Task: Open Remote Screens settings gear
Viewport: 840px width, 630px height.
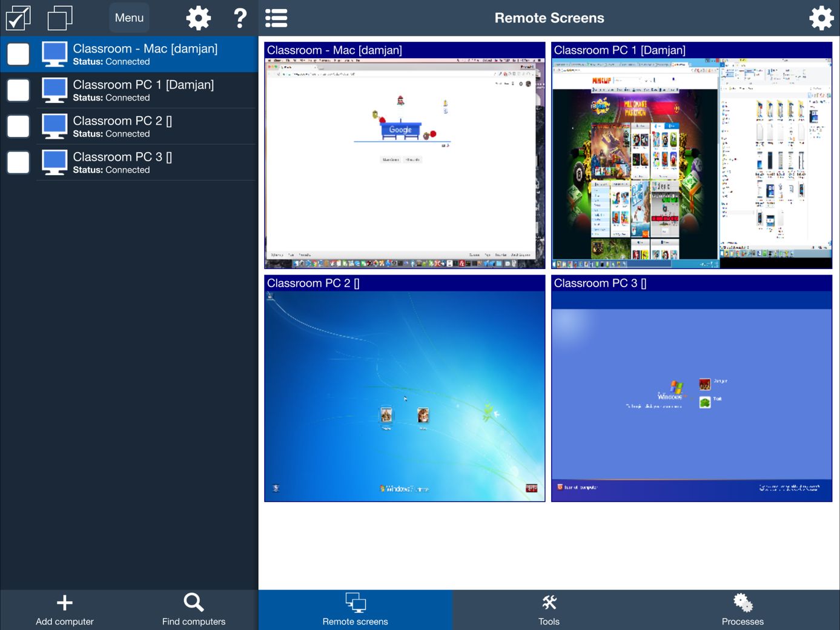Action: [821, 18]
